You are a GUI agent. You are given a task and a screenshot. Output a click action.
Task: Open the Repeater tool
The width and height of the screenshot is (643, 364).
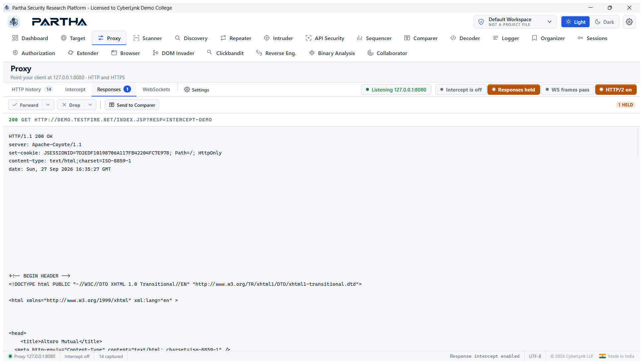pos(236,38)
